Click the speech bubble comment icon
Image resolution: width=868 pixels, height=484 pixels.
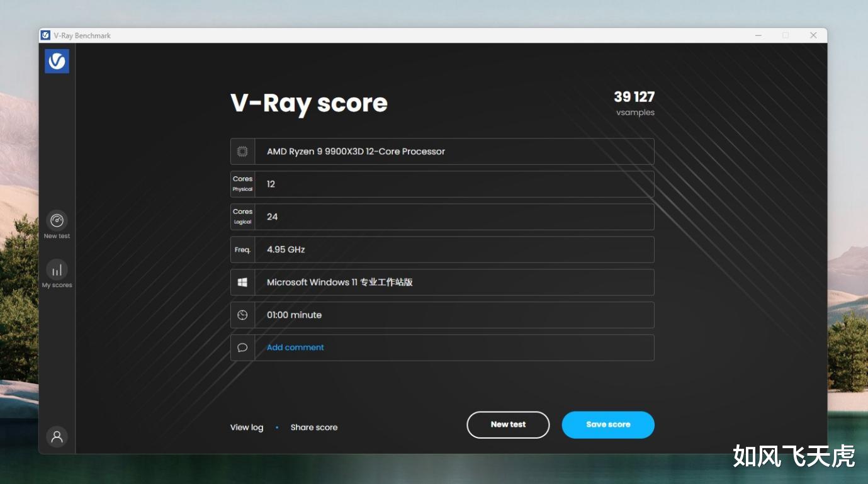tap(242, 348)
